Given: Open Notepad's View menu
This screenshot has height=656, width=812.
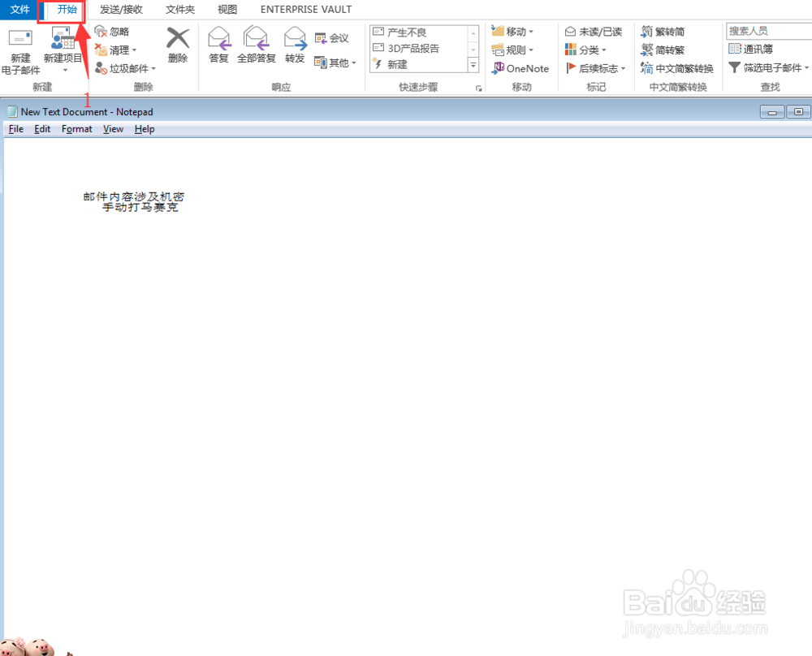Looking at the screenshot, I should (113, 129).
